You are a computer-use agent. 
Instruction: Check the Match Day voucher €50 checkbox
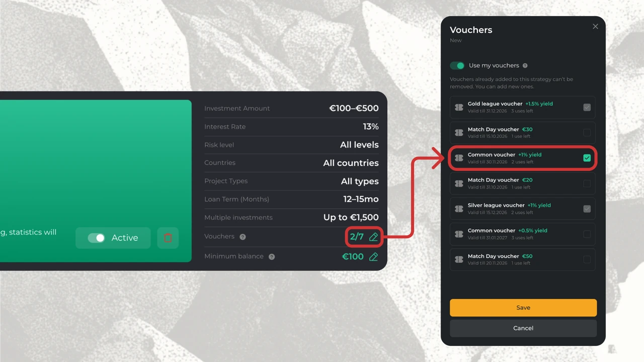pyautogui.click(x=587, y=259)
